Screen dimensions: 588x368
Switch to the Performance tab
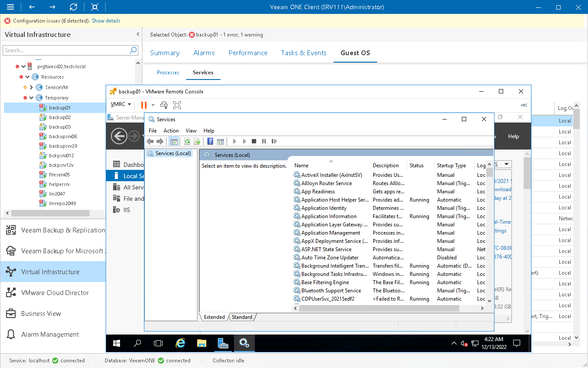coord(248,53)
